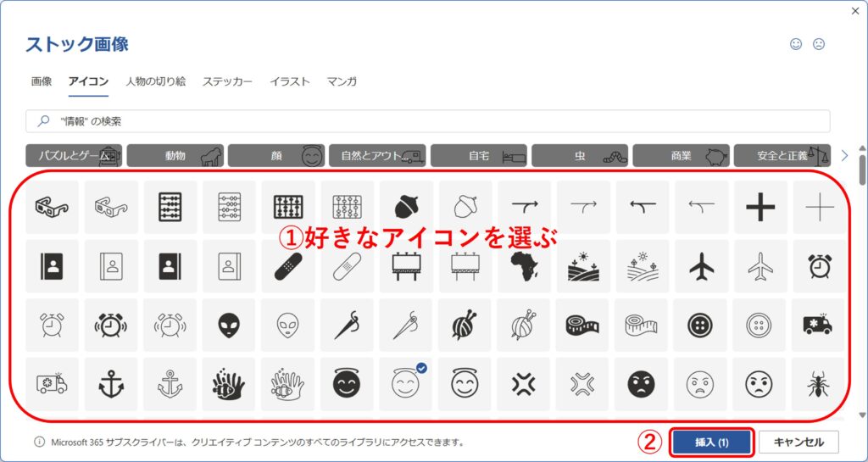The height and width of the screenshot is (462, 868).
Task: Click the happy face feedback icon
Action: (795, 44)
